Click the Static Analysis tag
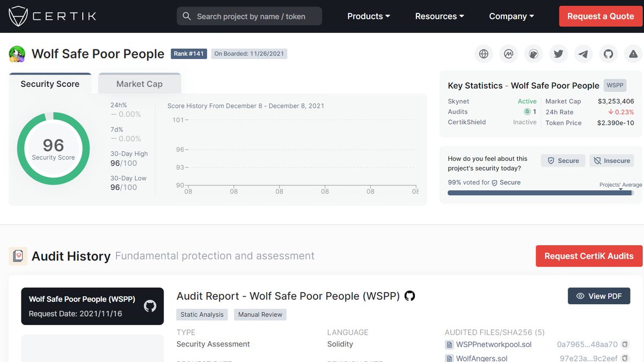The width and height of the screenshot is (644, 362). pos(202,314)
